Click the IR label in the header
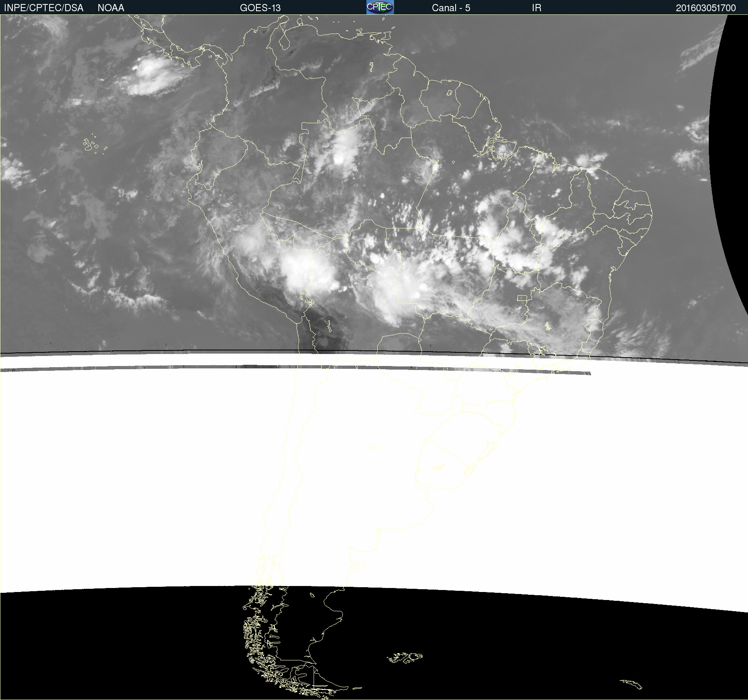Screen dimensions: 748x700 (x=536, y=8)
